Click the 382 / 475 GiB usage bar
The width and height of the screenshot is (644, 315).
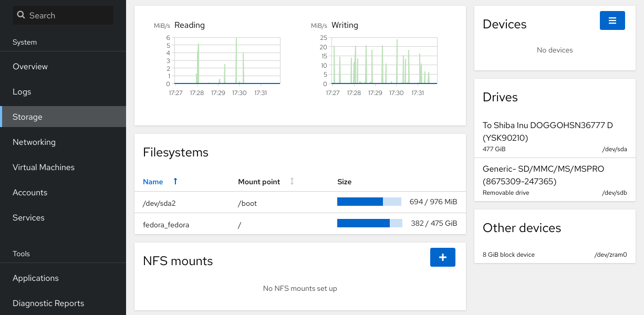coord(370,223)
